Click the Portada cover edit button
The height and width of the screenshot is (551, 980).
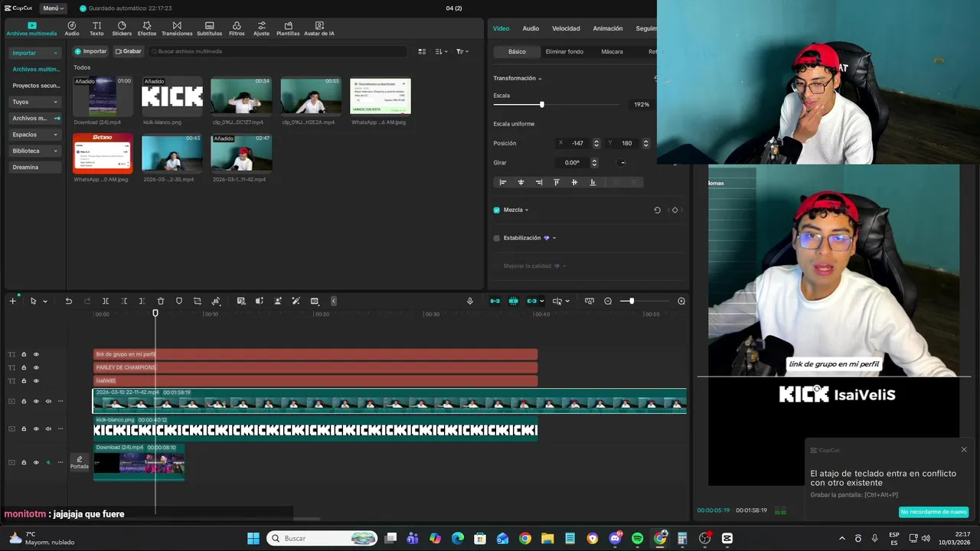click(x=80, y=462)
